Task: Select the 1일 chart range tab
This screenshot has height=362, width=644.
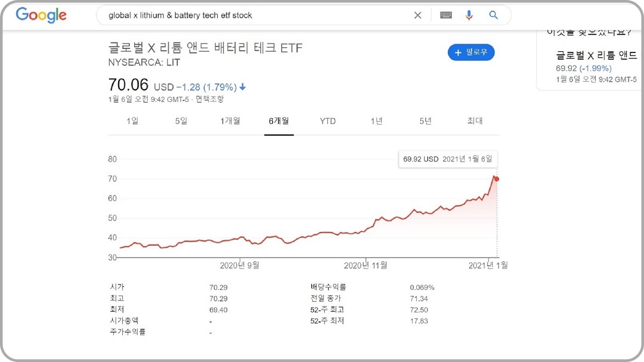Action: [132, 121]
